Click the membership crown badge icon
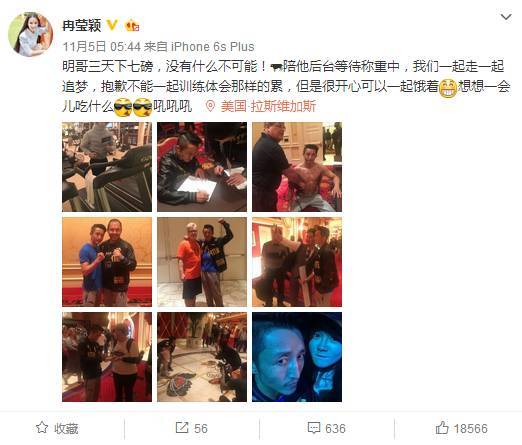The height and width of the screenshot is (445, 522). (132, 25)
